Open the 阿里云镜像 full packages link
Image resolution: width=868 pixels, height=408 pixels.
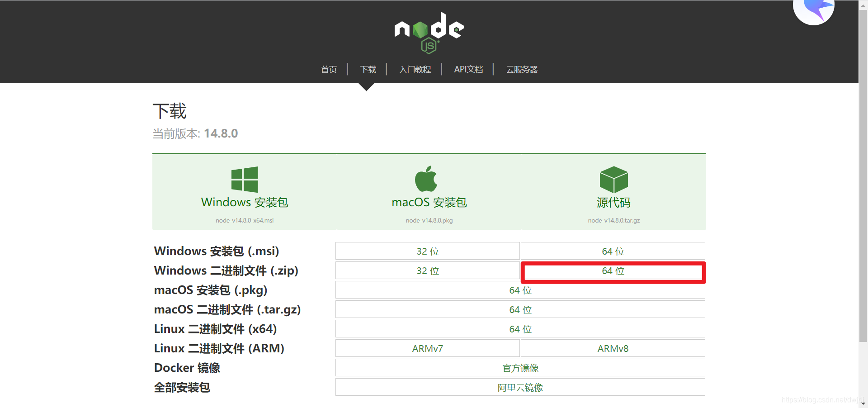(520, 387)
